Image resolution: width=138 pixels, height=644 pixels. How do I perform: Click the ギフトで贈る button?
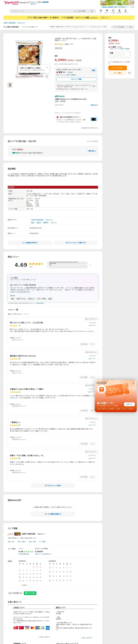117,73
